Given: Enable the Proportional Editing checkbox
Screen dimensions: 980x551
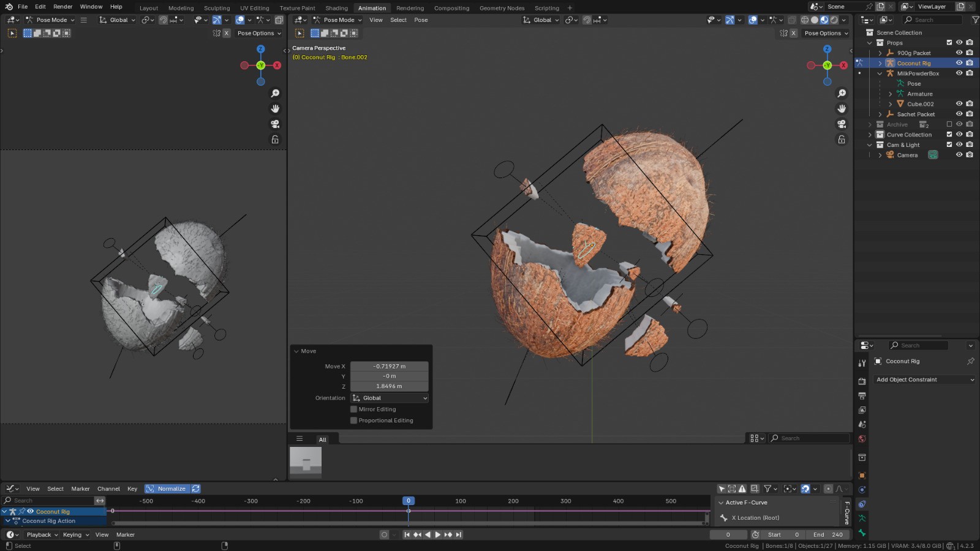Looking at the screenshot, I should coord(353,421).
